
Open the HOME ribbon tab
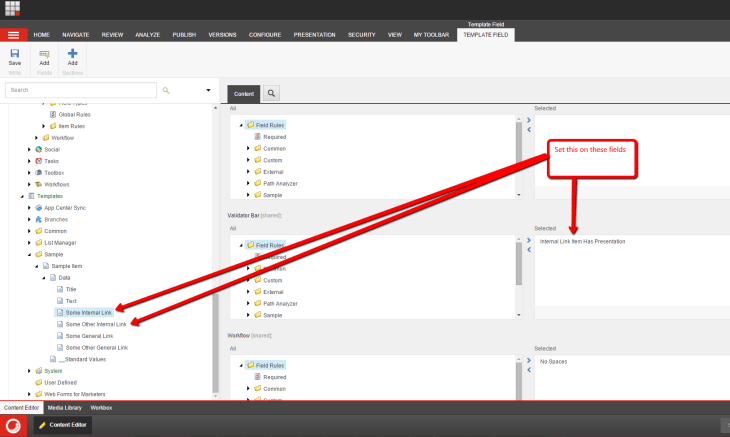coord(41,35)
